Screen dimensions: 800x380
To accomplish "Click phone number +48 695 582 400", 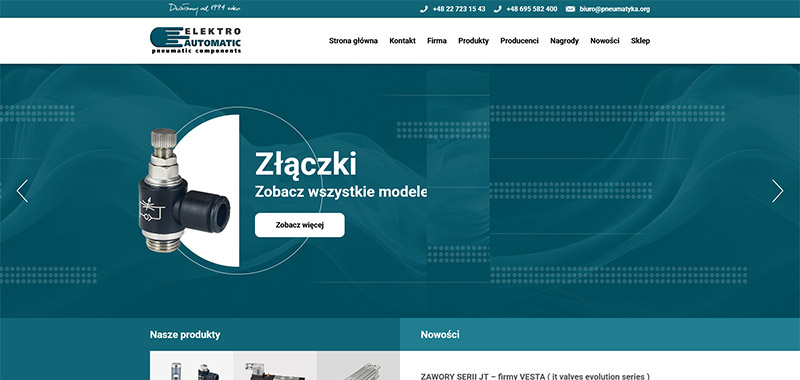I will tap(532, 9).
